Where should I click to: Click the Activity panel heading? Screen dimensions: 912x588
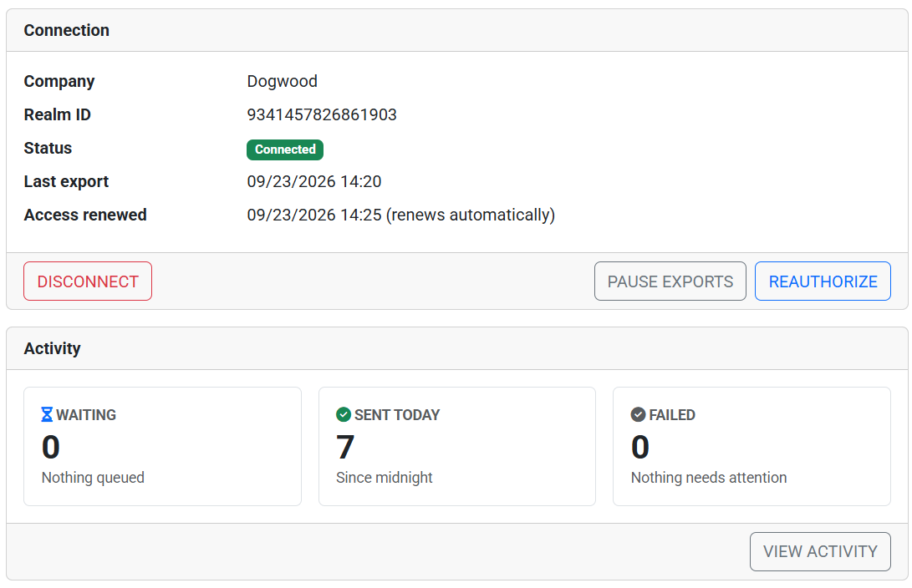(53, 348)
